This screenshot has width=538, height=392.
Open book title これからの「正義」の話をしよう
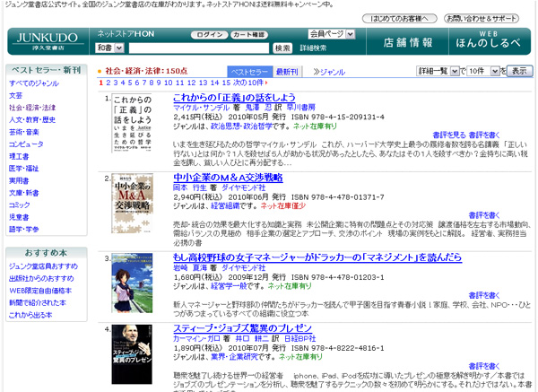(234, 98)
